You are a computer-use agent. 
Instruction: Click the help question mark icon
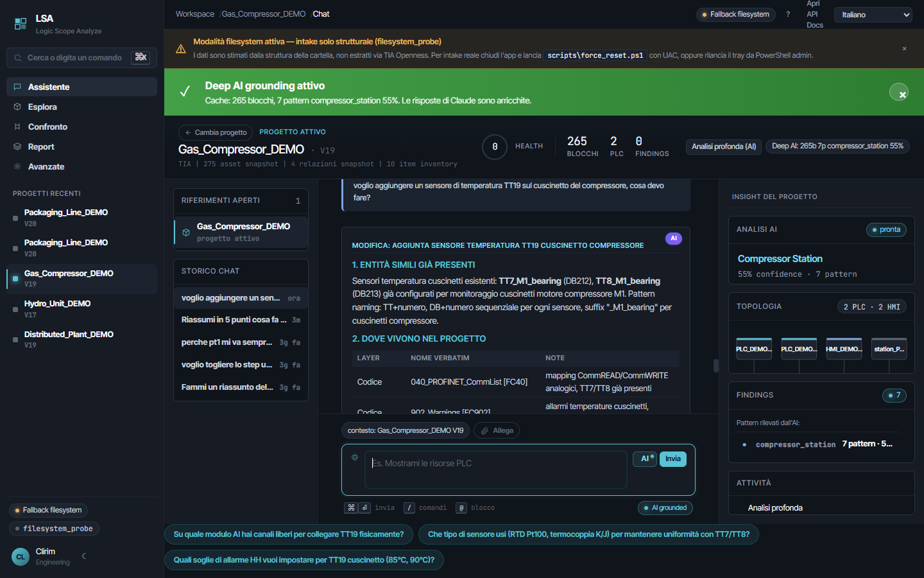click(x=788, y=14)
